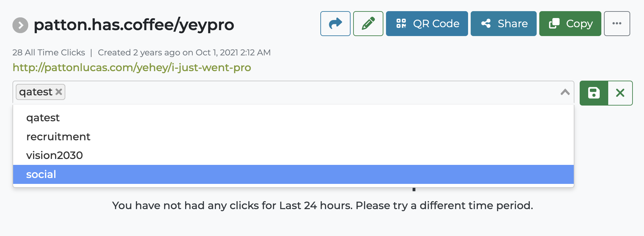644x236 pixels.
Task: Cancel tag editing with the X icon
Action: (x=620, y=93)
